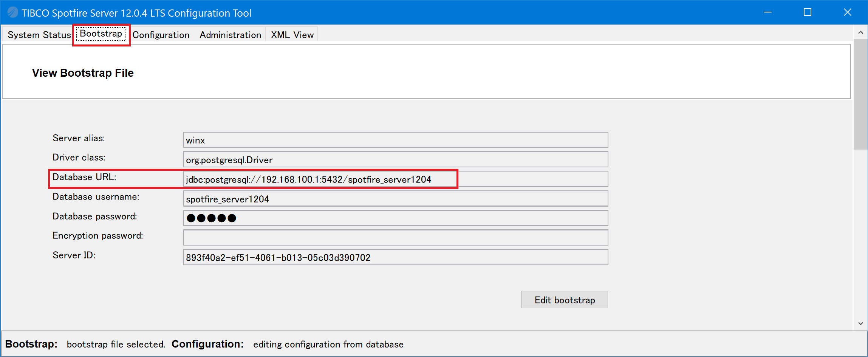The height and width of the screenshot is (357, 868).
Task: Click 'editing configuration from database' status text
Action: click(328, 345)
